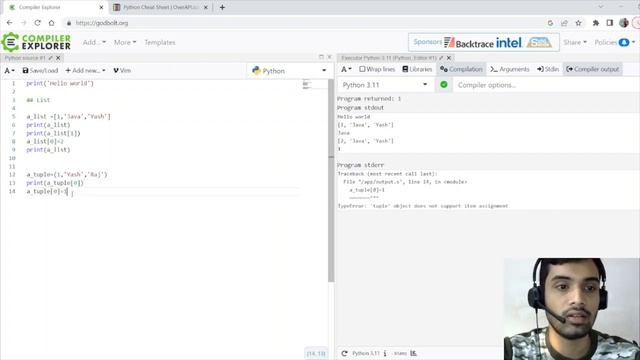640x360 pixels.
Task: Click the cursor position indicator in editor footer
Action: point(316,353)
